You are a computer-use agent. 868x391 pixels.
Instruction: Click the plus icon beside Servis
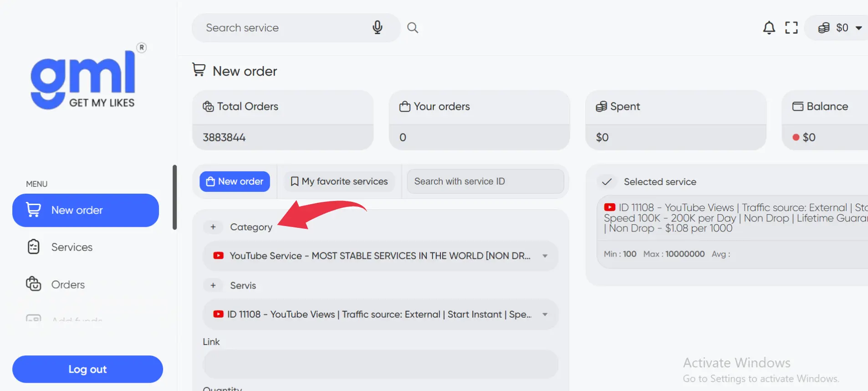[x=213, y=286]
